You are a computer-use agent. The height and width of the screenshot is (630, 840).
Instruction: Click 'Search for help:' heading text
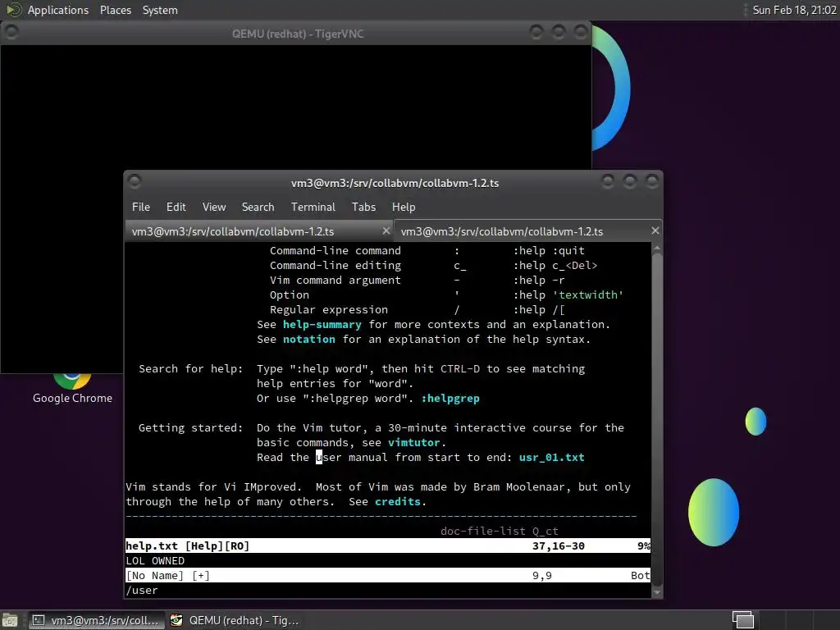coord(190,368)
